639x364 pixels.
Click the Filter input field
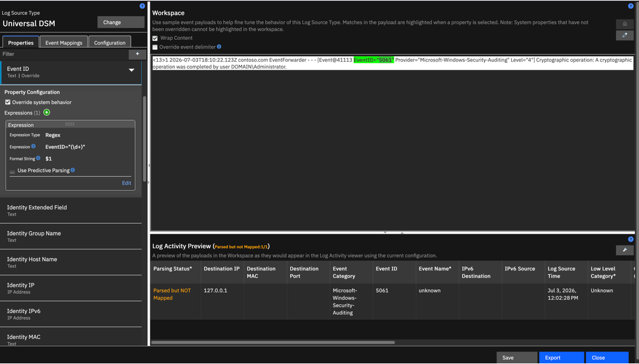[x=64, y=54]
